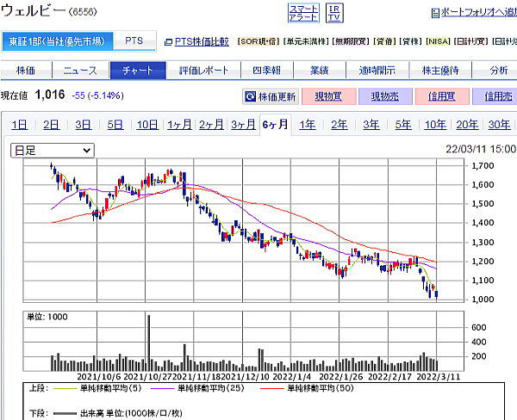The height and width of the screenshot is (420, 517).
Task: Open the 日足 chart interval dropdown
Action: (52, 150)
